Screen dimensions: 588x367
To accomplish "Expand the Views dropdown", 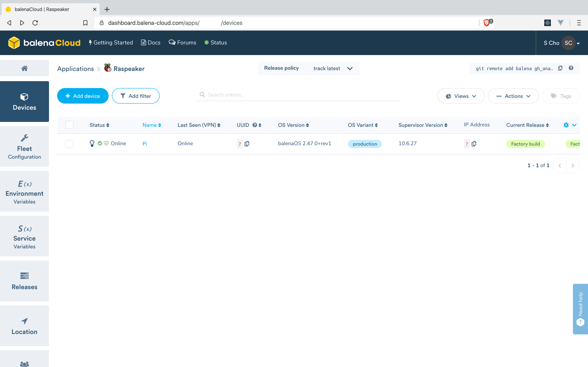I will point(461,96).
